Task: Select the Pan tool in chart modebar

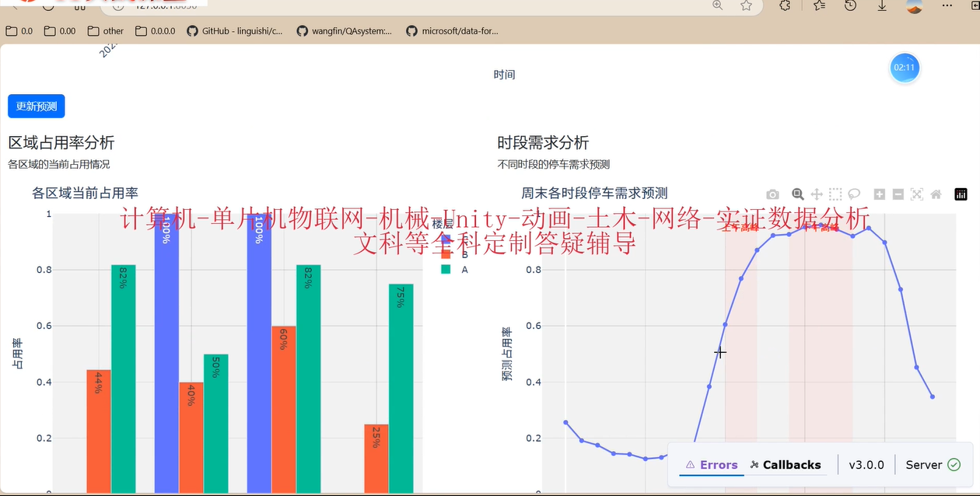Action: 817,194
